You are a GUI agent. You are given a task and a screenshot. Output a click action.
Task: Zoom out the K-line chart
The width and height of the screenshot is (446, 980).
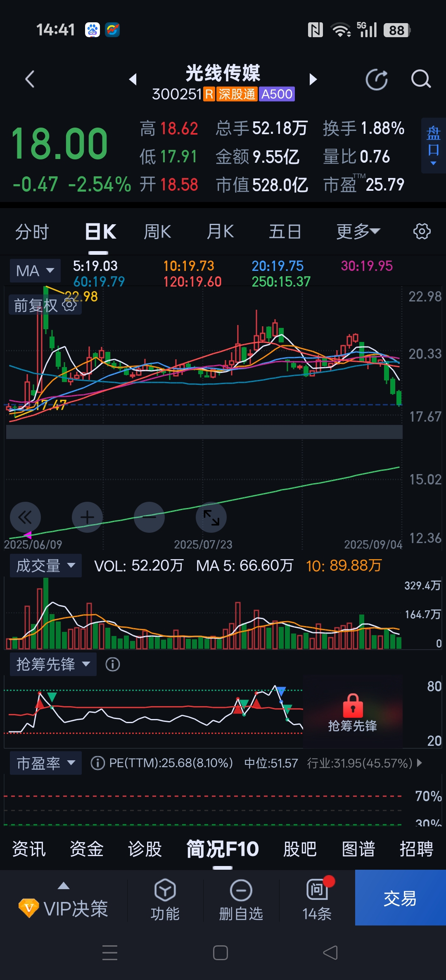point(149,517)
